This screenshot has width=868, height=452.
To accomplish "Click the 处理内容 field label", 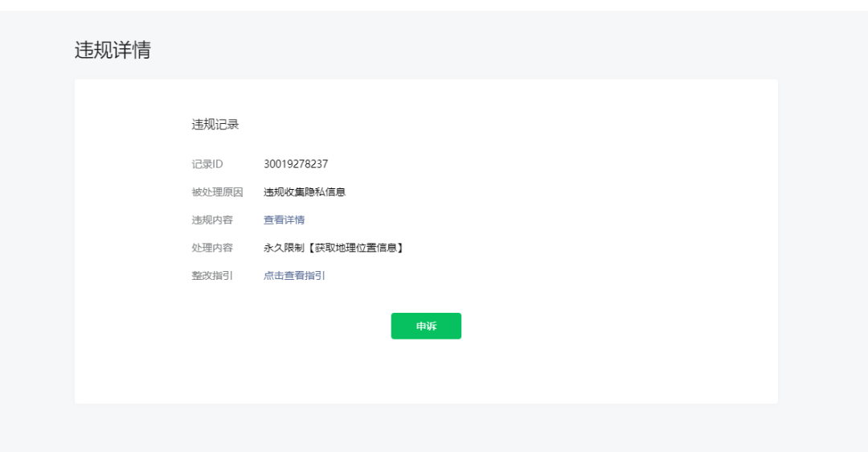I will coord(212,248).
